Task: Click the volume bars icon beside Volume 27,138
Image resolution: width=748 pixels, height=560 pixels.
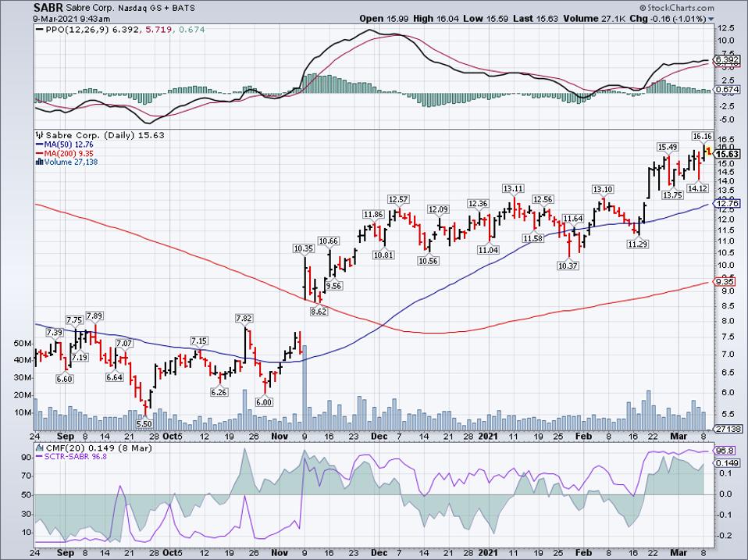Action: [x=40, y=162]
